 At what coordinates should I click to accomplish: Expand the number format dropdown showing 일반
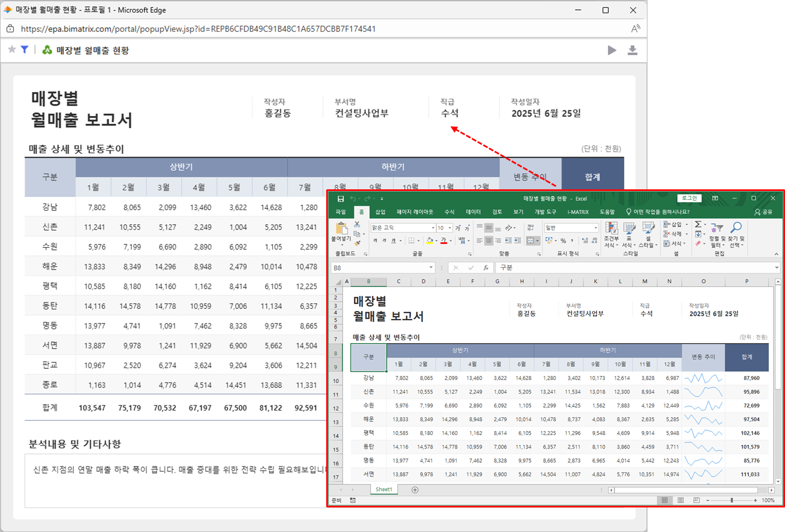595,228
